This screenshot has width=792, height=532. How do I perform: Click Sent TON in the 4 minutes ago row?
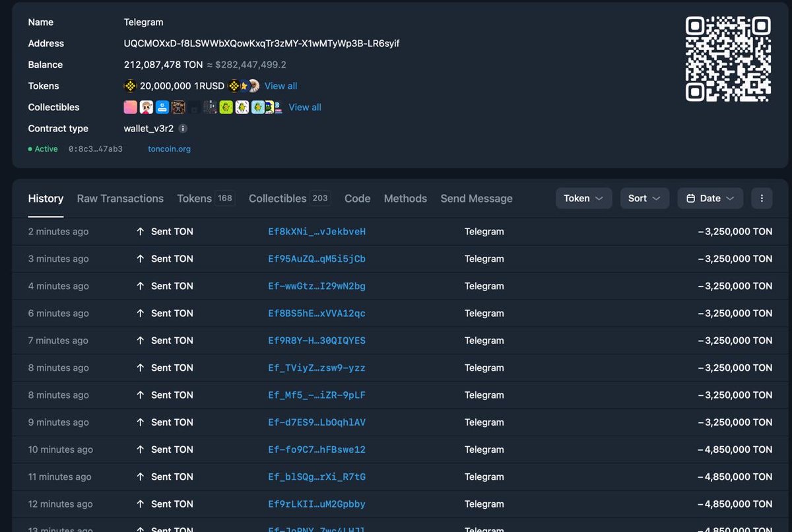(x=172, y=286)
